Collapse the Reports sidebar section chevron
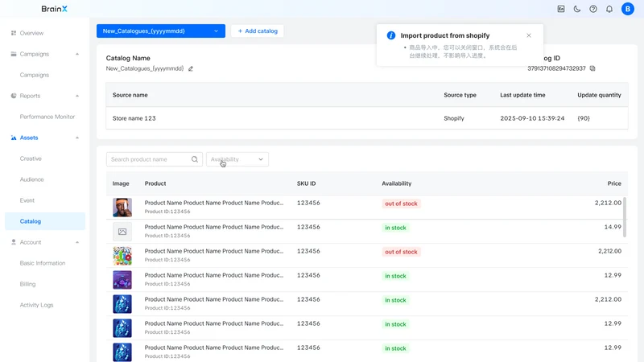 pos(77,96)
